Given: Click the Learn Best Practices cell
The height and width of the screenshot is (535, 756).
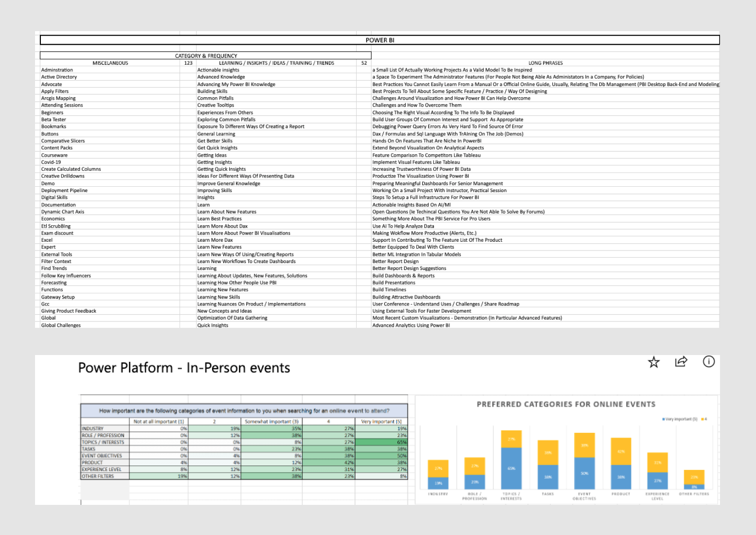Looking at the screenshot, I should coord(276,219).
